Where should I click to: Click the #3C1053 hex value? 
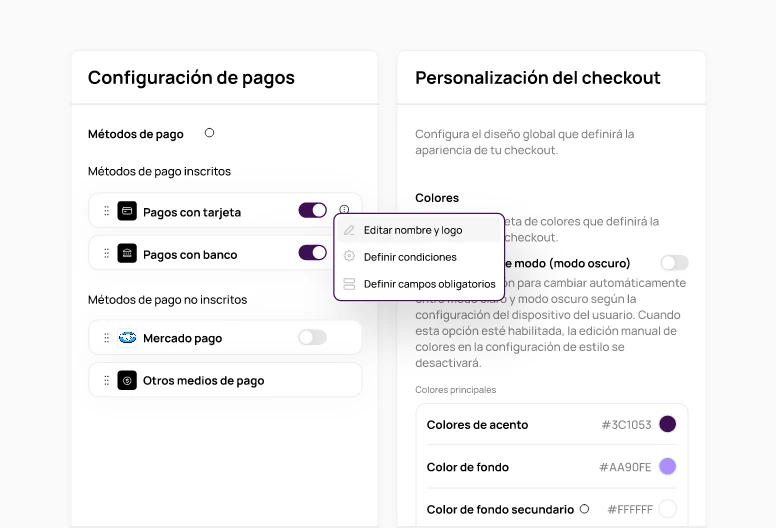pos(626,425)
